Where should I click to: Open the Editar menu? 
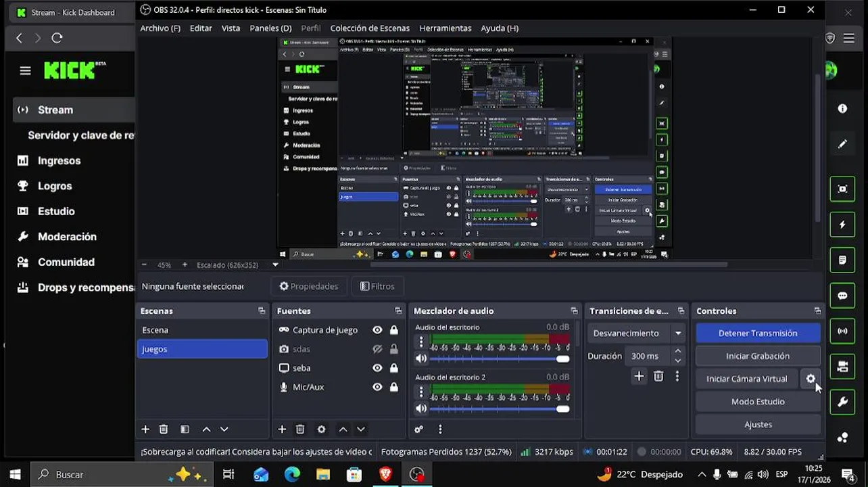(x=201, y=28)
